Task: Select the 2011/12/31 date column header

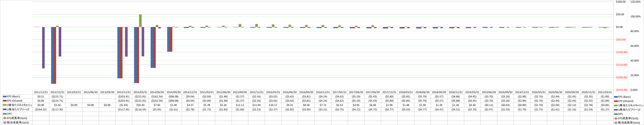Action: pos(41,92)
